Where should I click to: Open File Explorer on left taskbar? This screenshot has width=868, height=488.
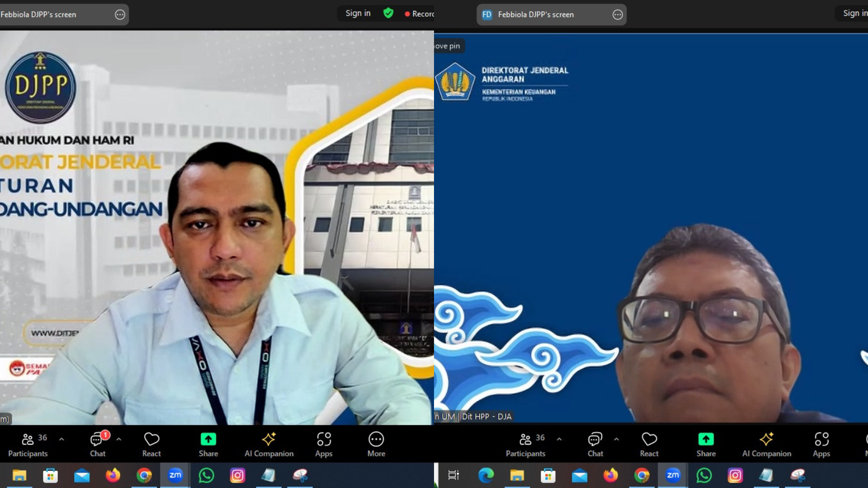click(x=19, y=475)
